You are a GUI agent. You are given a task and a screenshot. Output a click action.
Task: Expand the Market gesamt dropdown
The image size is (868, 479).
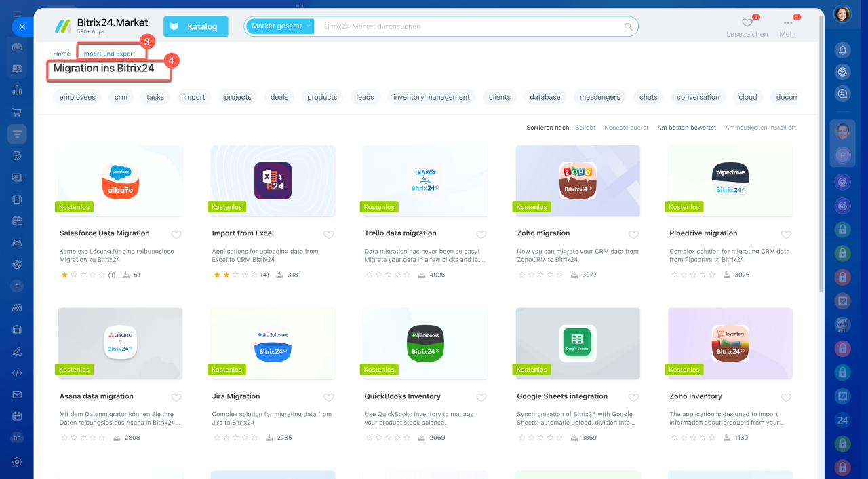point(281,26)
